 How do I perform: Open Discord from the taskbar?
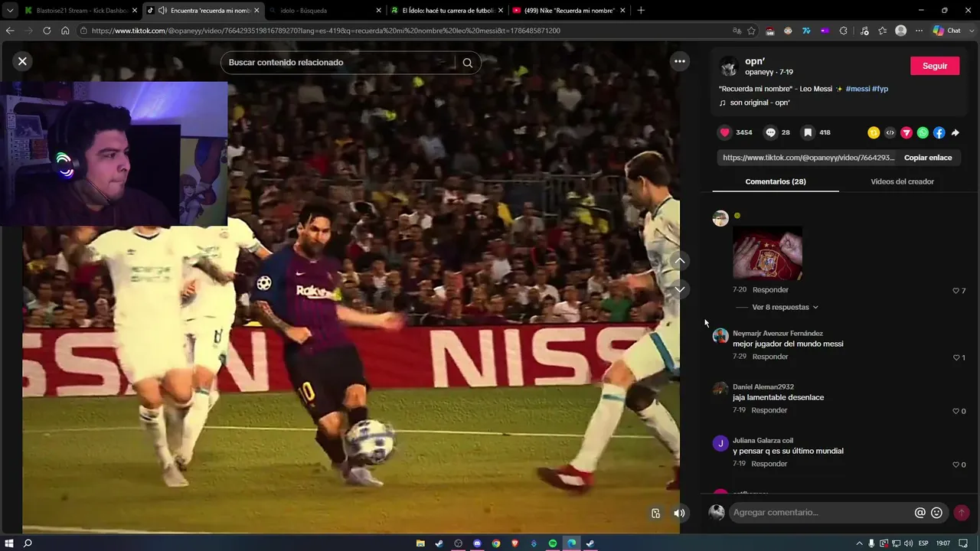477,543
